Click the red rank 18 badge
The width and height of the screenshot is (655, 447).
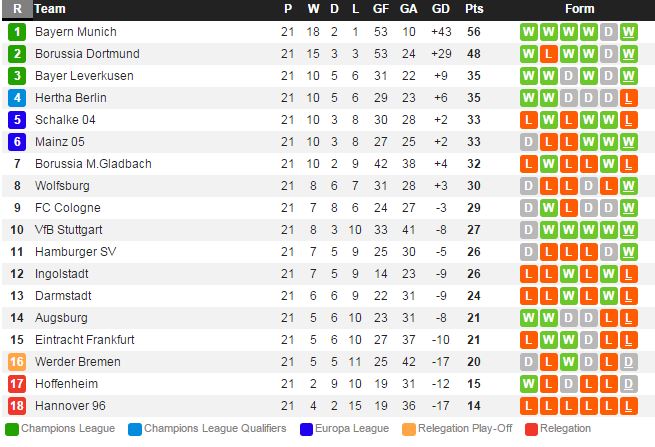[17, 406]
